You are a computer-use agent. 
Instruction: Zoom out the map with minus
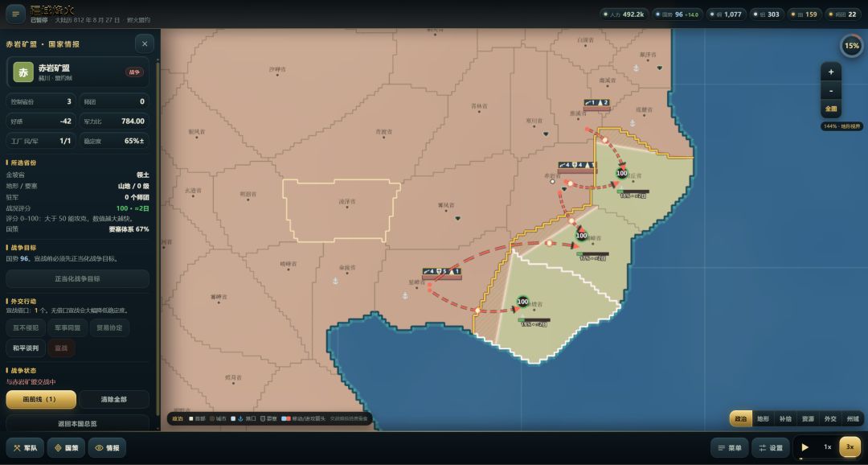click(831, 90)
